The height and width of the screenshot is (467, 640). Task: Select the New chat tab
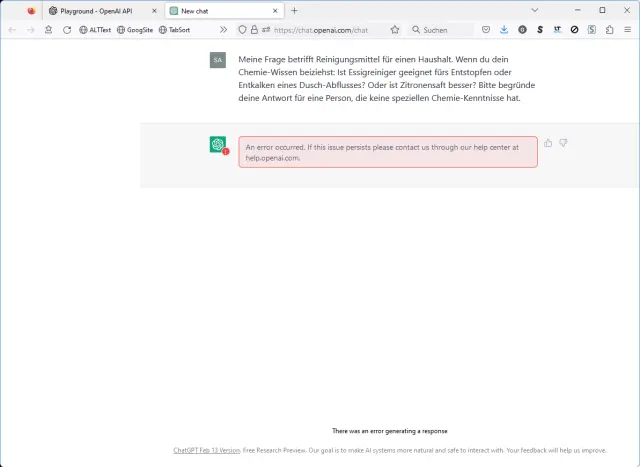tap(224, 11)
